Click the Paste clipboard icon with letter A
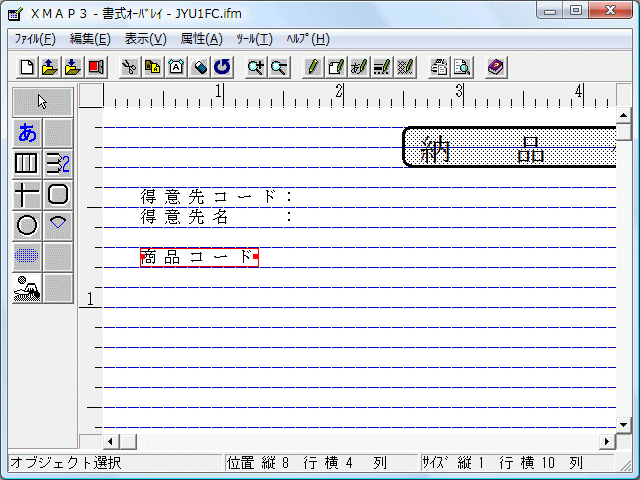The height and width of the screenshot is (480, 640). [x=176, y=67]
